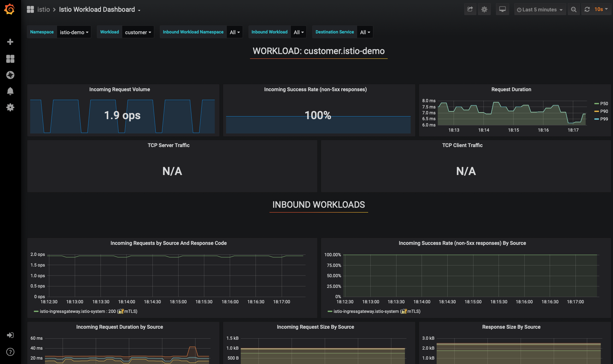Click the Create plus icon in sidebar

[10, 42]
